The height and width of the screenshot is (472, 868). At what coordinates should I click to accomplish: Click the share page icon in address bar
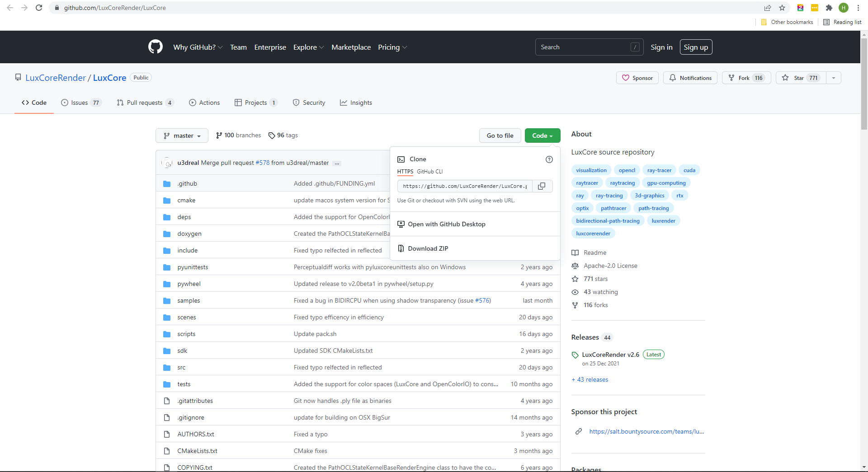tap(767, 8)
